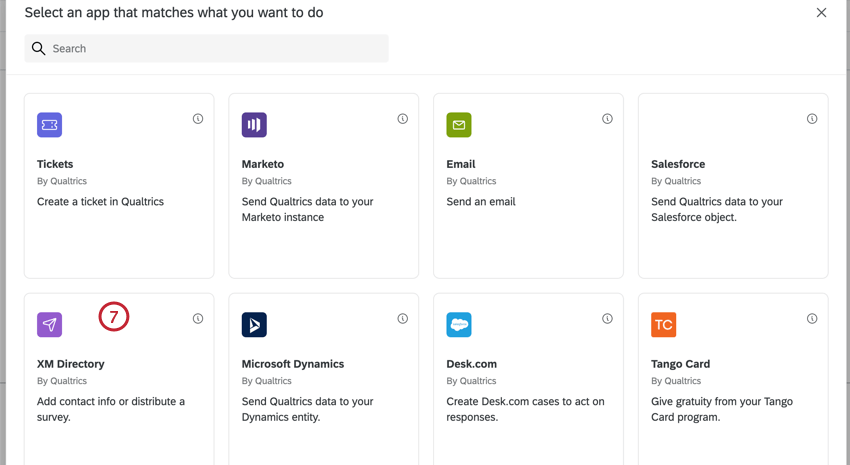Select the Salesforce app title
The height and width of the screenshot is (465, 850).
click(x=678, y=164)
